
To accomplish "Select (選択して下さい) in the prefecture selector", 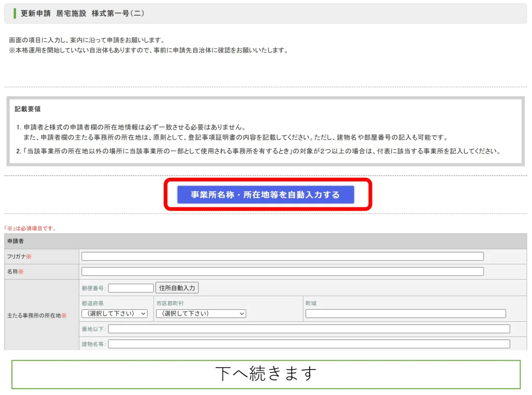I will pyautogui.click(x=114, y=313).
